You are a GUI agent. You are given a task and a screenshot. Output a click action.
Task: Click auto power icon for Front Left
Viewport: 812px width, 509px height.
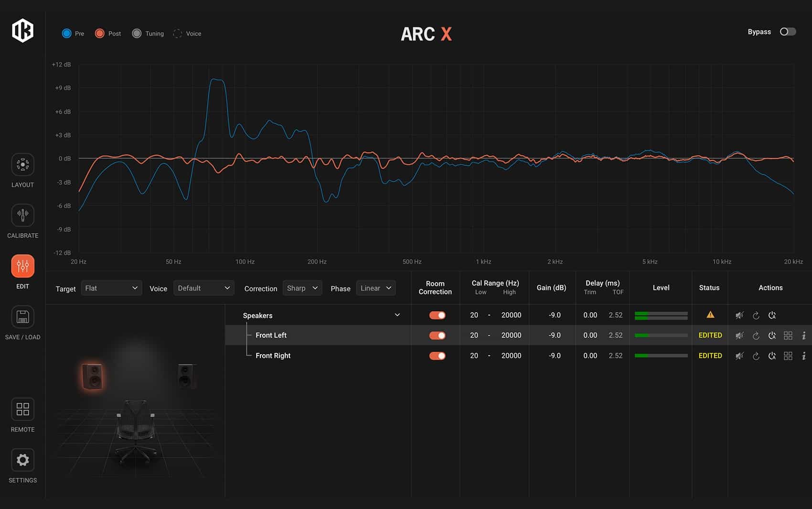point(772,336)
